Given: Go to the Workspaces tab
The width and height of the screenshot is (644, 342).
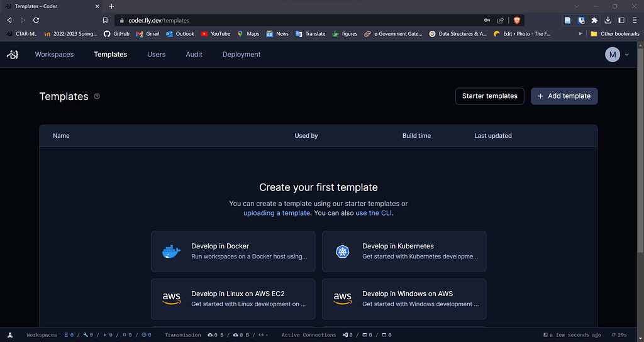Looking at the screenshot, I should click(54, 54).
